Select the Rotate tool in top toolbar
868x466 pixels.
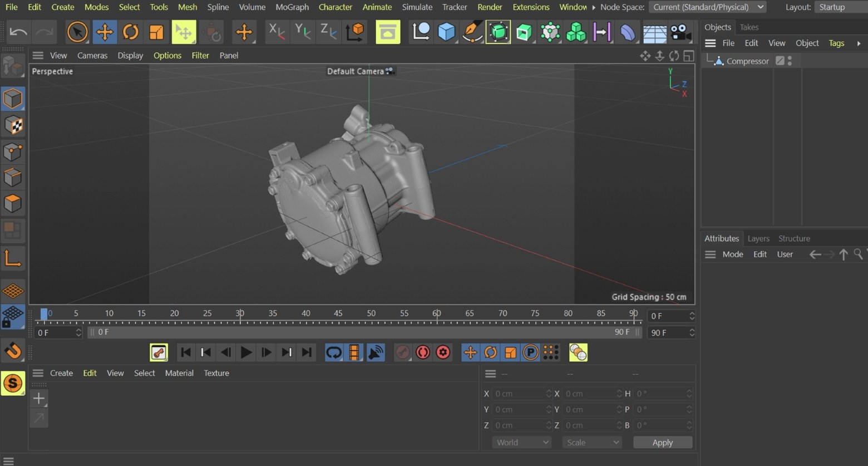pyautogui.click(x=130, y=32)
